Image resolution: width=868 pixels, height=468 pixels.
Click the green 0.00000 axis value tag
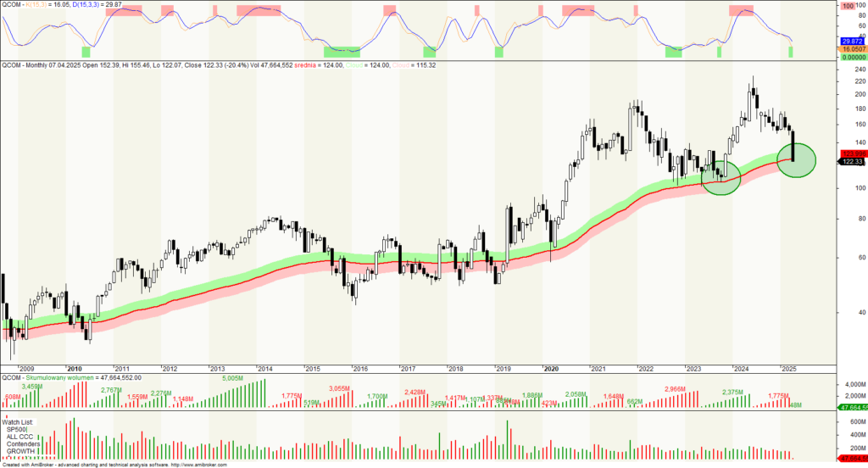point(852,58)
